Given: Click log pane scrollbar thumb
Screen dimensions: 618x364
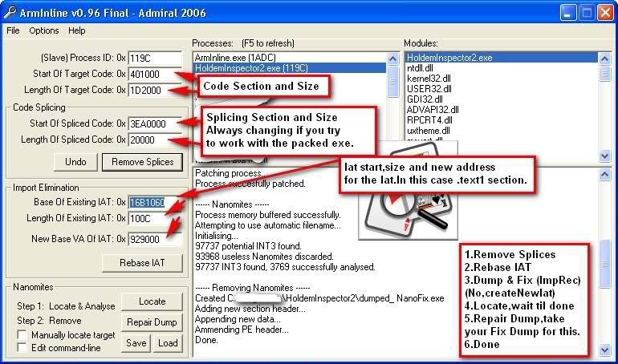Looking at the screenshot, I should point(605,264).
